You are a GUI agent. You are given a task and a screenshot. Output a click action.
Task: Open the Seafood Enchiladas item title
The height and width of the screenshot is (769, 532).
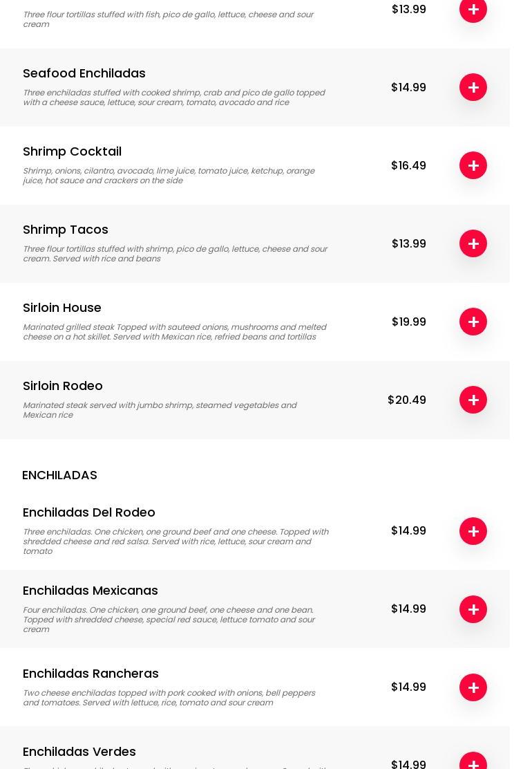click(84, 73)
